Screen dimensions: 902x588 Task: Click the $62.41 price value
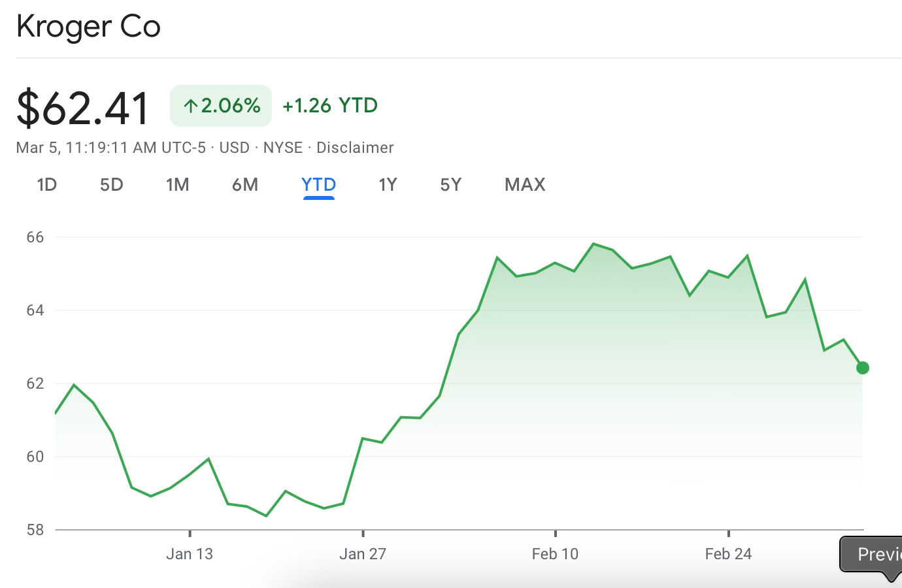(83, 107)
